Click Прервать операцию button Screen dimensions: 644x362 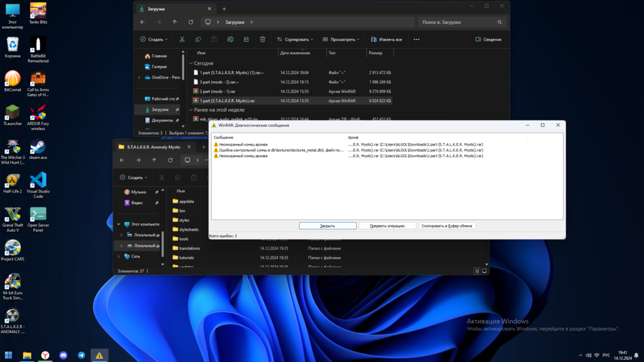click(x=387, y=226)
